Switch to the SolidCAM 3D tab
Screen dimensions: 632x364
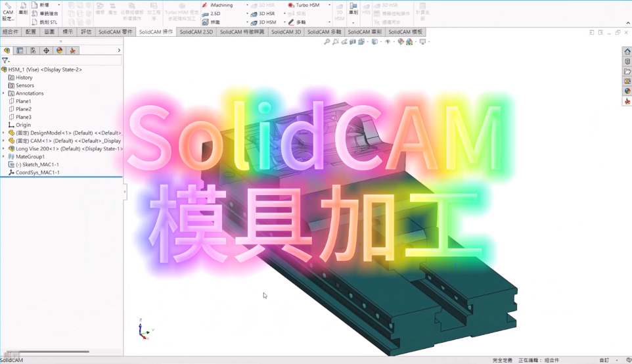click(x=286, y=32)
